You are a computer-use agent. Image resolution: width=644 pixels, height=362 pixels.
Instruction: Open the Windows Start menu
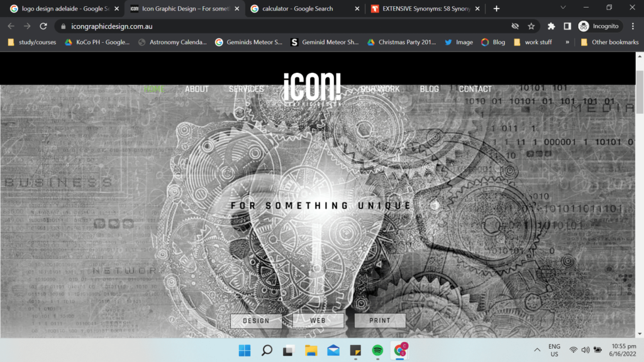[x=245, y=351]
